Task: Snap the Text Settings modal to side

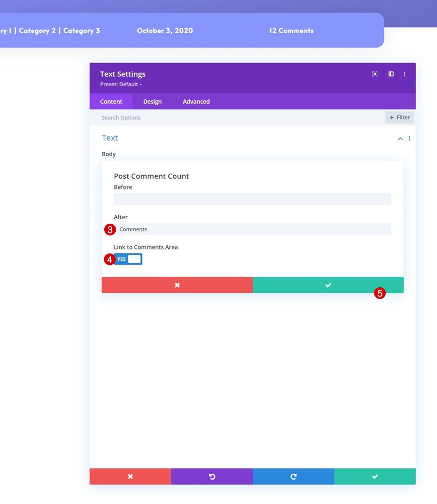Action: tap(391, 73)
